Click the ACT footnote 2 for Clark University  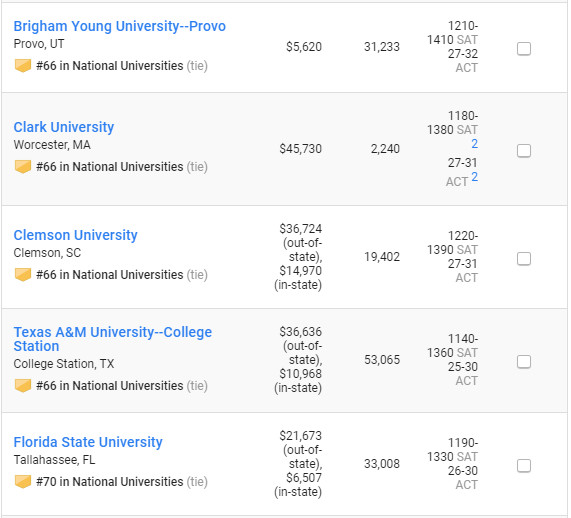474,177
